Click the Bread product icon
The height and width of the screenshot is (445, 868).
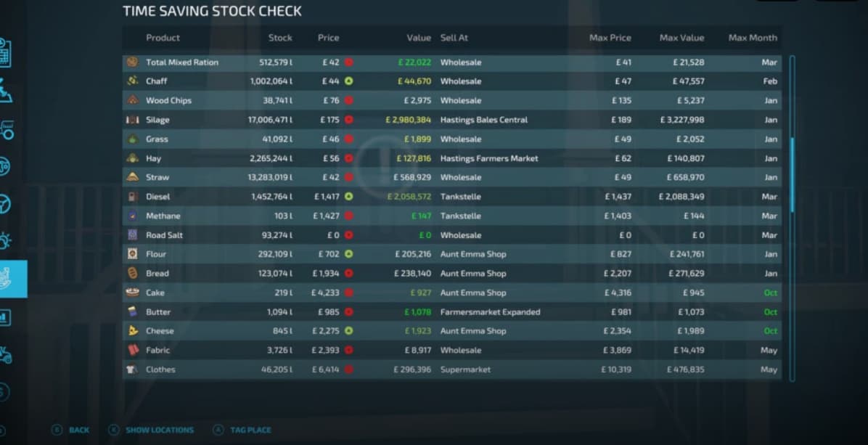(132, 274)
